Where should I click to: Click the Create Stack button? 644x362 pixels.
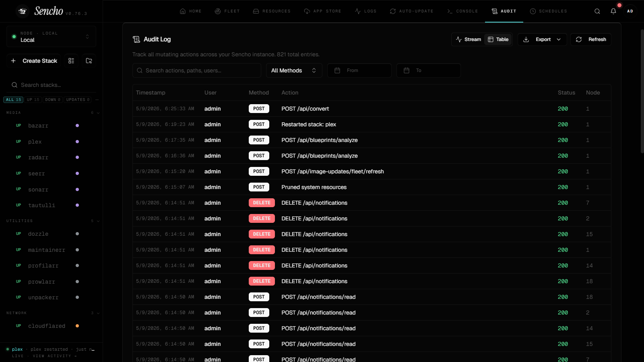point(34,61)
